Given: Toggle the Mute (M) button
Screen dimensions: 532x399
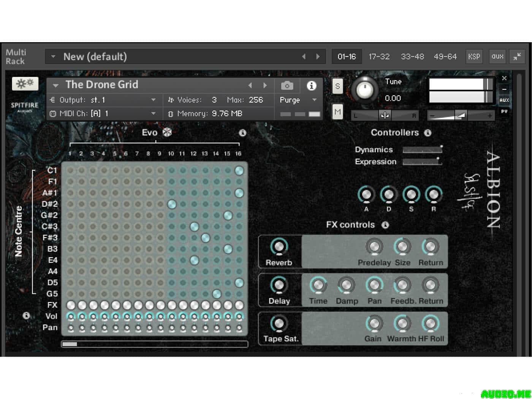Looking at the screenshot, I should coord(337,112).
